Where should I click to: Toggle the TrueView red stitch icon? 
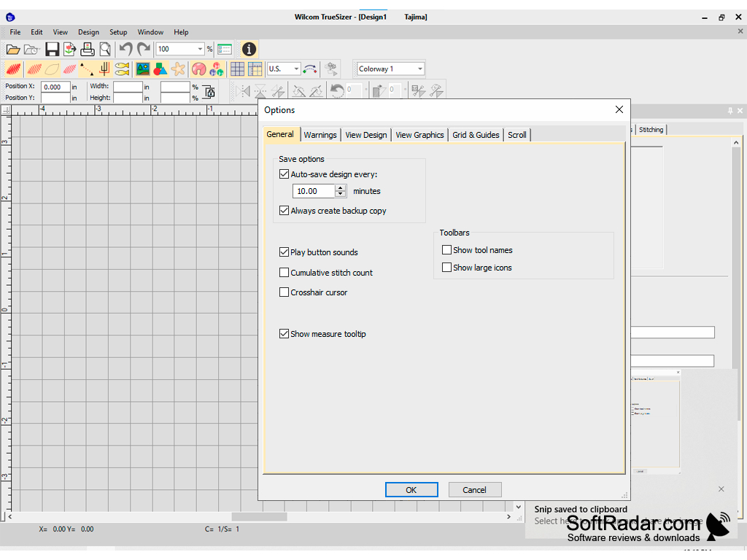[x=13, y=69]
